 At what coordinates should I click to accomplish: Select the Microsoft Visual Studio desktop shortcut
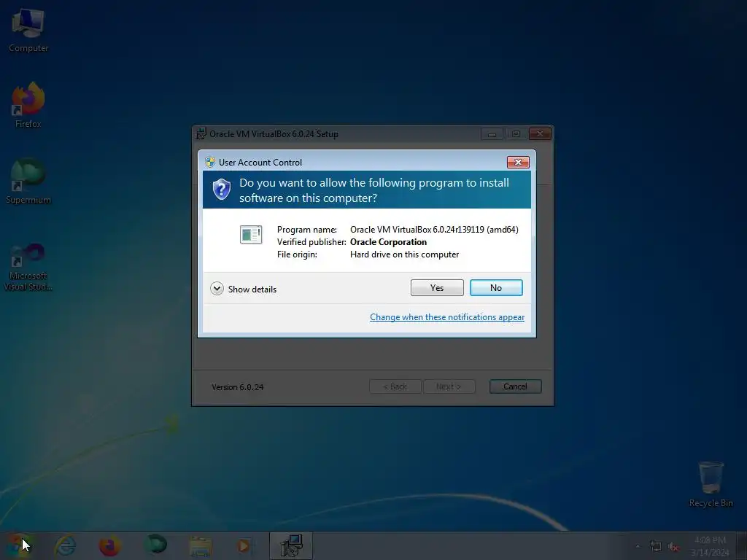pos(28,267)
